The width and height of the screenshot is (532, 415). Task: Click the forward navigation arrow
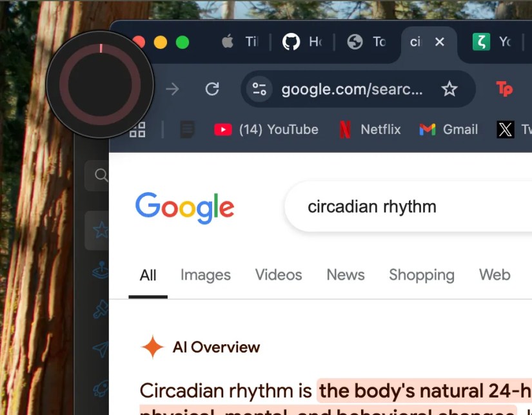172,89
